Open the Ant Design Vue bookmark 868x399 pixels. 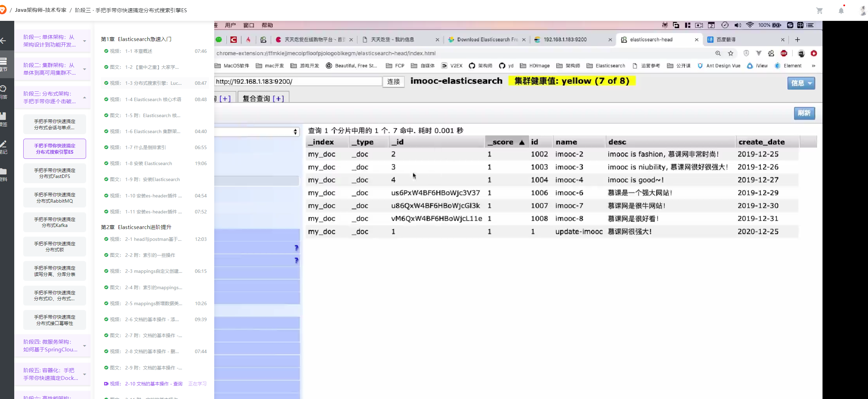click(x=719, y=66)
